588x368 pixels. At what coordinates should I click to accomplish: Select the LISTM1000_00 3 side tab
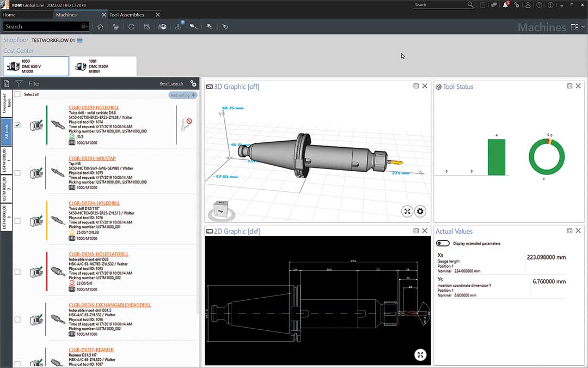7,218
